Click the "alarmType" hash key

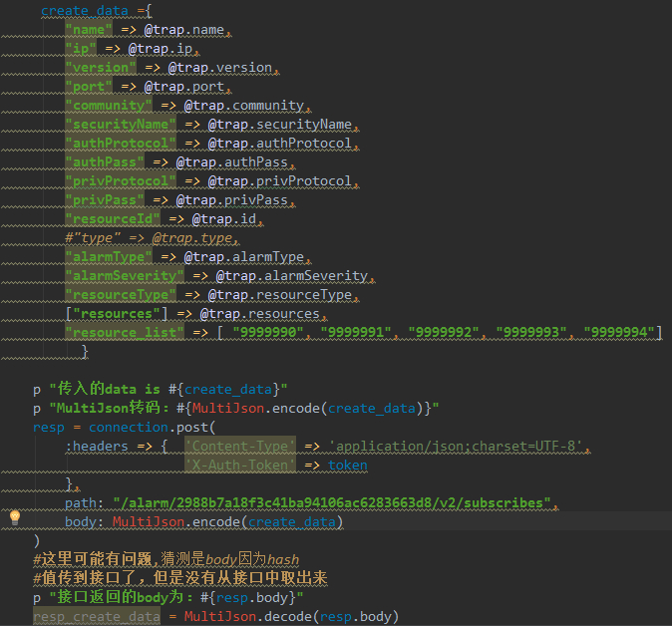point(109,256)
